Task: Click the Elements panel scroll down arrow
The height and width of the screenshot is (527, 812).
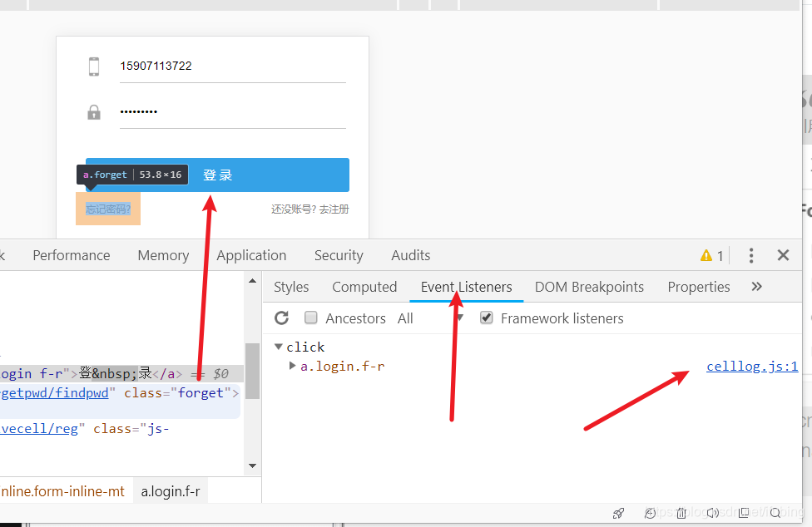Action: pos(252,465)
